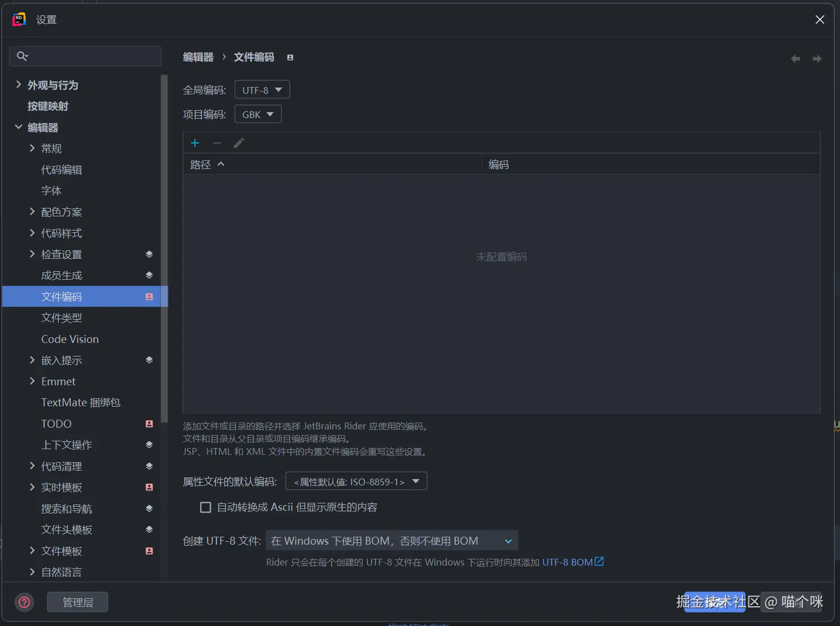This screenshot has height=626, width=840.
Task: Select 文件类型 in settings tree
Action: (62, 318)
